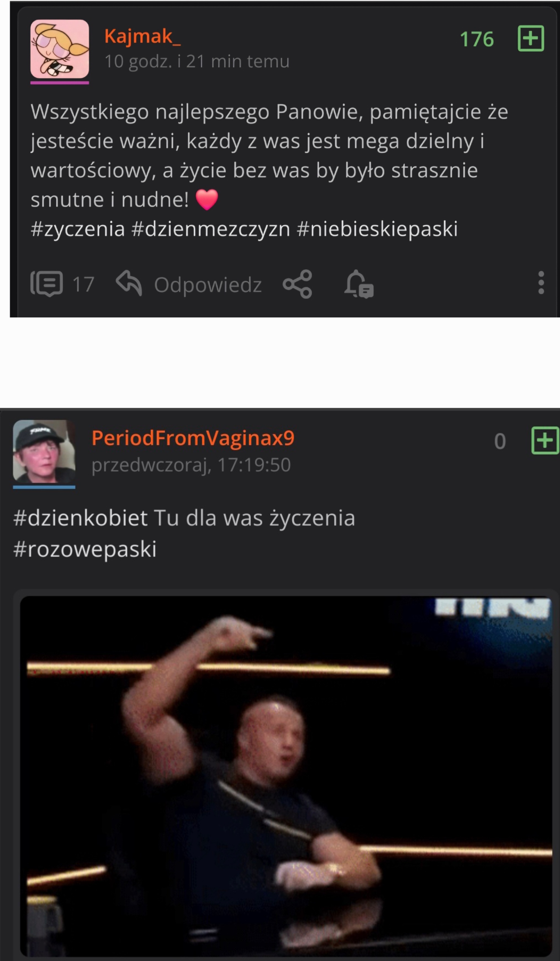Viewport: 560px width, 961px height.
Task: Click the Odpowiedz reply label
Action: [208, 285]
